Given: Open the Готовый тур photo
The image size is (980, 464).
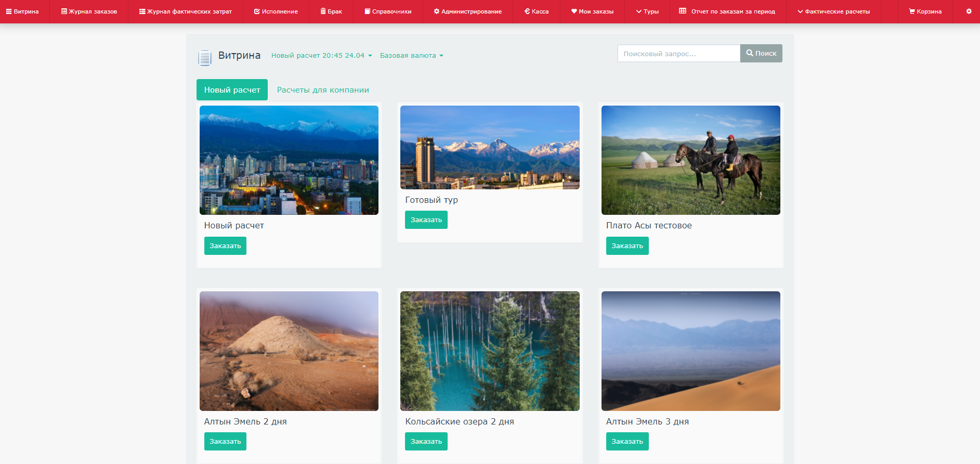Looking at the screenshot, I should click(490, 148).
